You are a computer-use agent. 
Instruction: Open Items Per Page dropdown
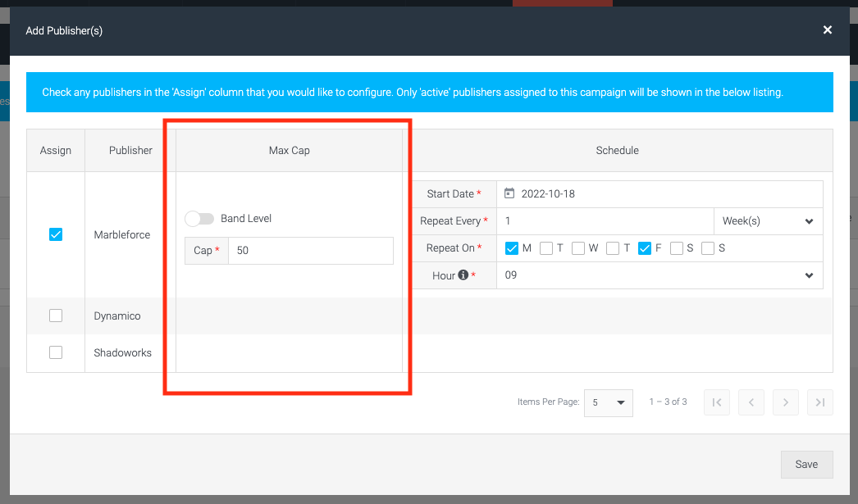coord(609,403)
